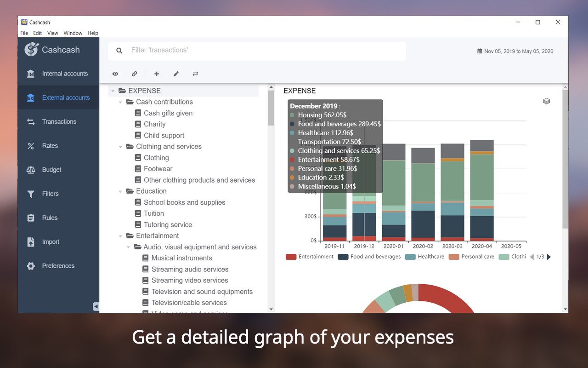Click the chart panel vertical scrollbar
The image size is (588, 368).
coord(565,159)
